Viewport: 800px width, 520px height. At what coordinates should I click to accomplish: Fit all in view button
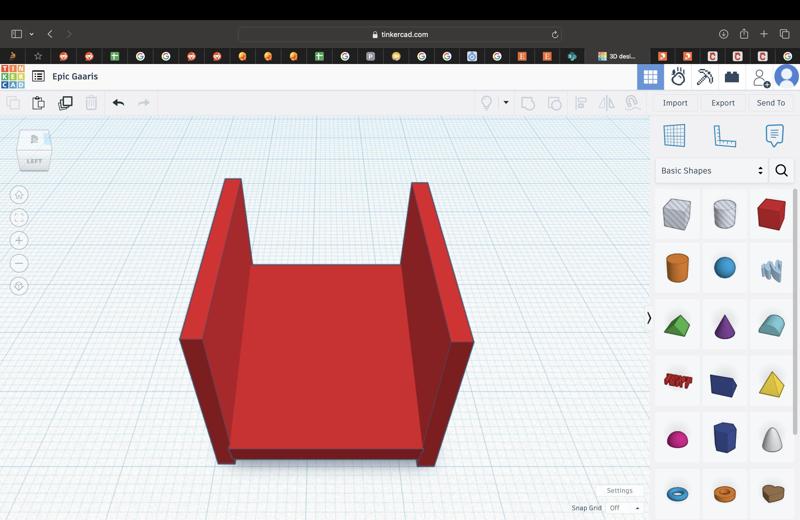coord(19,218)
